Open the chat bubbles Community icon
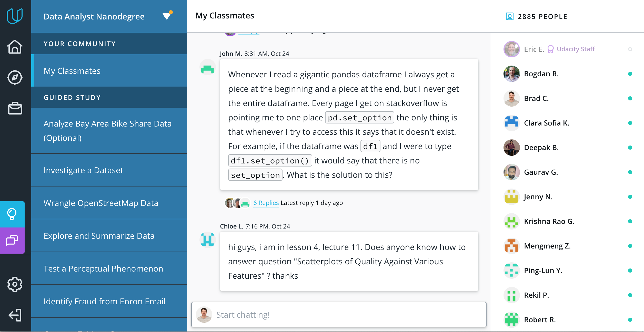 [x=12, y=241]
